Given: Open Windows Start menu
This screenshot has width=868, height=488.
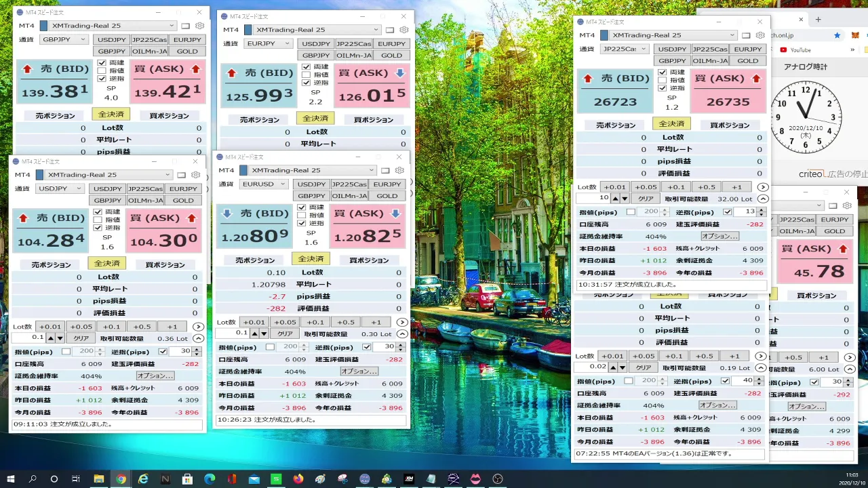Looking at the screenshot, I should click(11, 479).
